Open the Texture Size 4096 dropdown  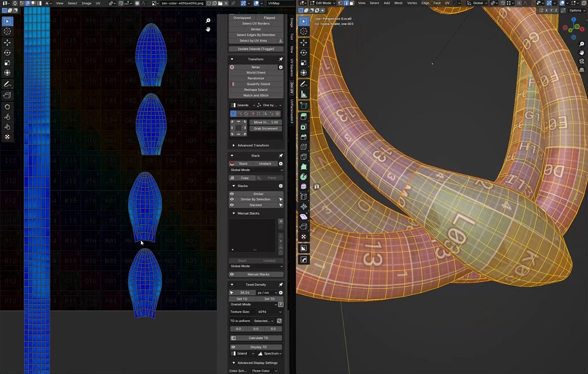(x=269, y=312)
